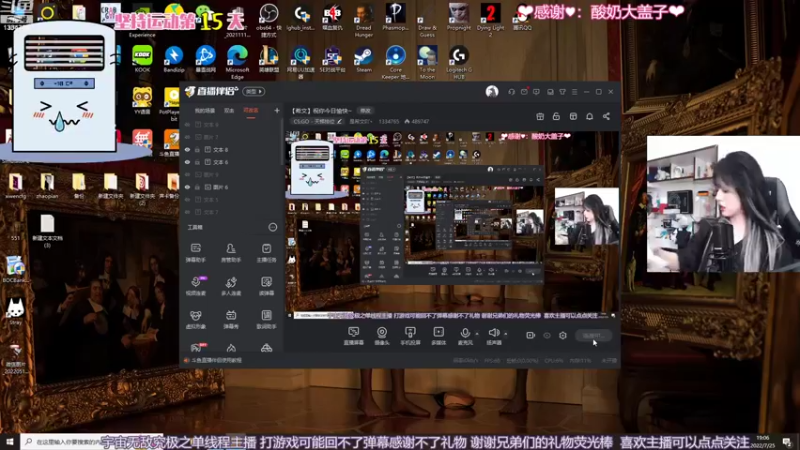Open settings gear in streaming app
The height and width of the screenshot is (450, 800).
point(563,335)
